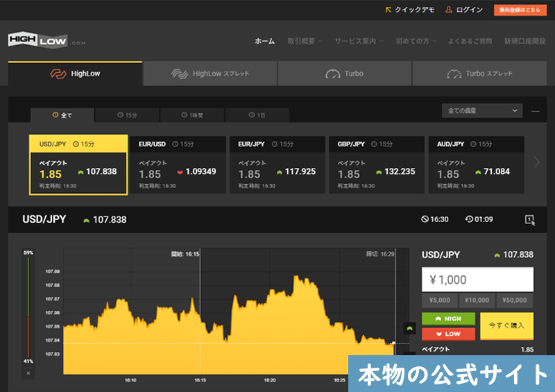Open the 全ての資産 asset dropdown
The image size is (555, 392).
click(x=482, y=111)
